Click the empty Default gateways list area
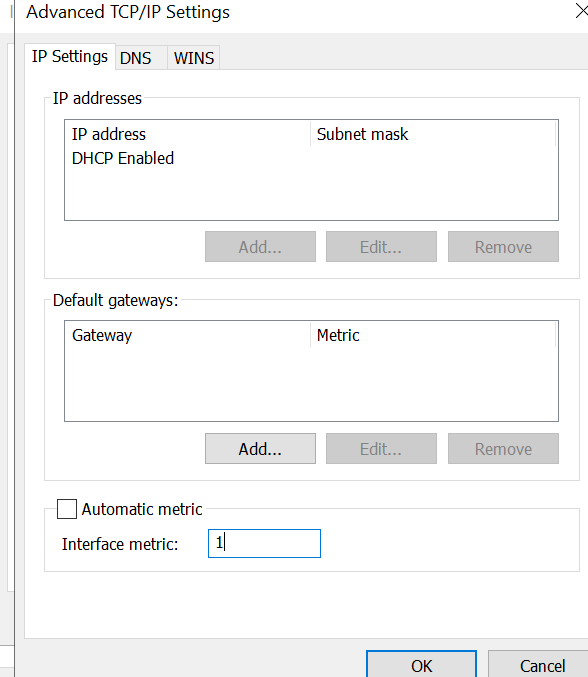This screenshot has width=588, height=677. (311, 383)
